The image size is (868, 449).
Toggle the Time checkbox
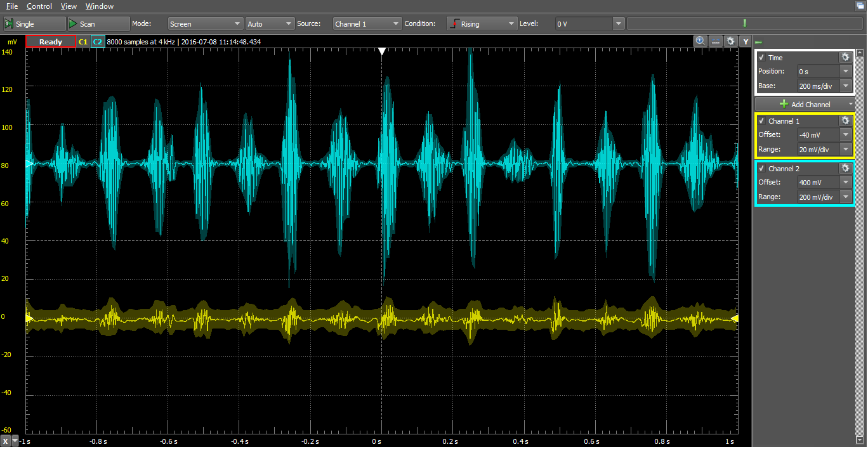761,58
